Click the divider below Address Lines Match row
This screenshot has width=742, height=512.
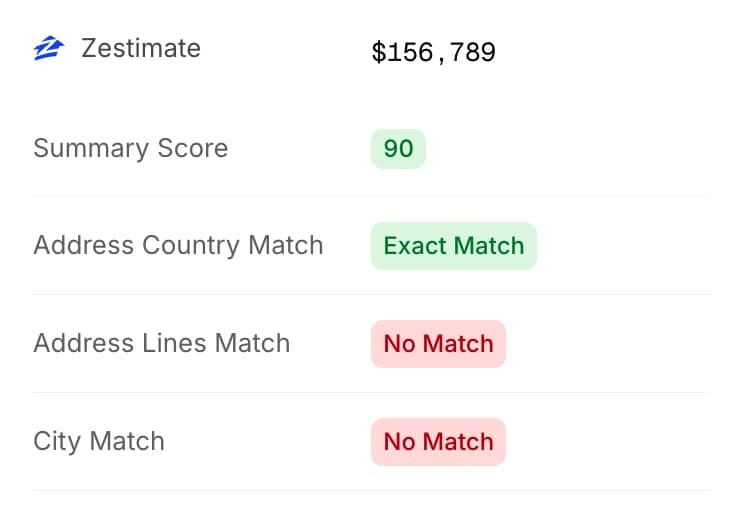pyautogui.click(x=371, y=393)
